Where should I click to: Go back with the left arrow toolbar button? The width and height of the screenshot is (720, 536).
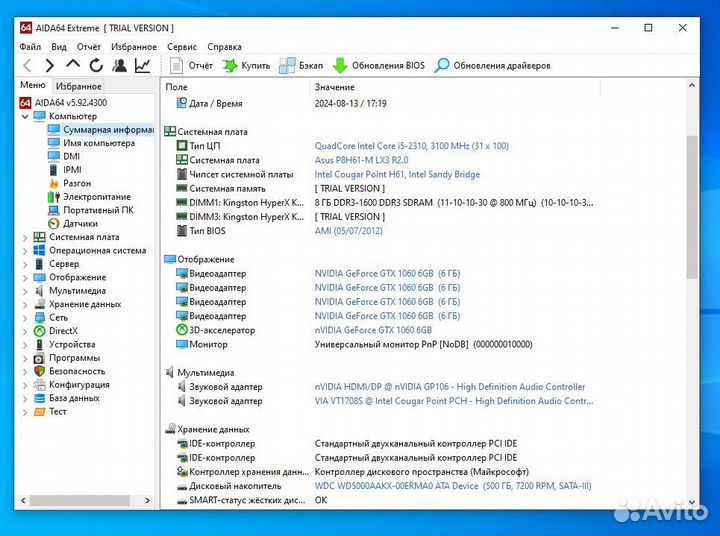pyautogui.click(x=27, y=66)
